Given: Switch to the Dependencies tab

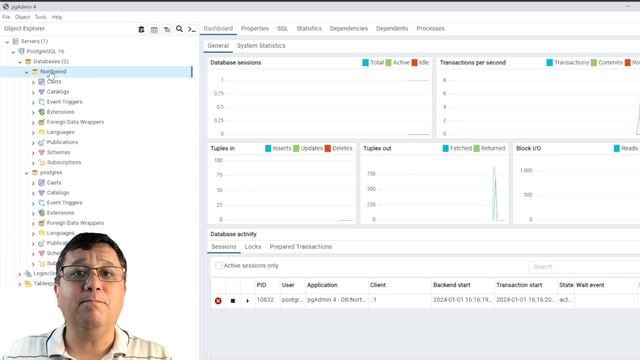Looking at the screenshot, I should (349, 29).
